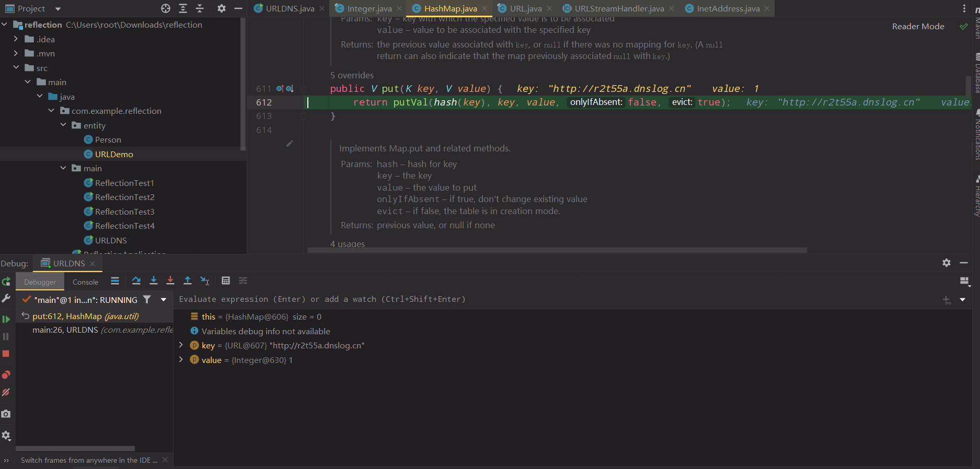The width and height of the screenshot is (980, 469).
Task: Click the Step Over debugger icon
Action: click(136, 281)
